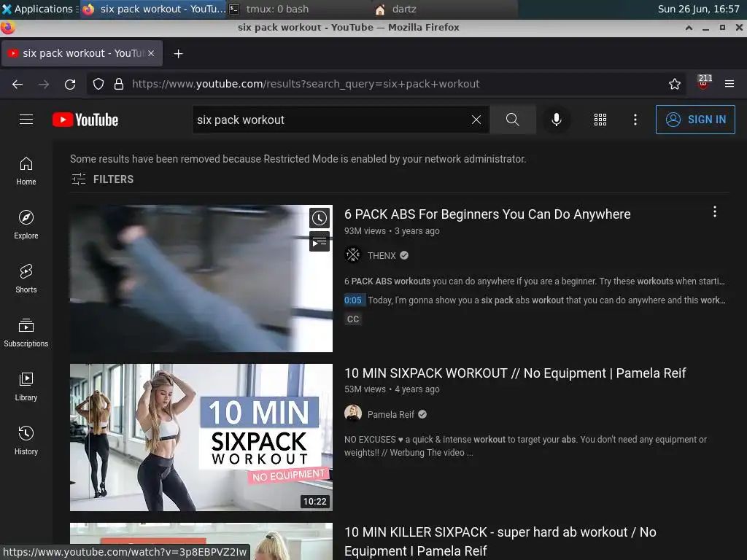The image size is (747, 560).
Task: Jump to the 0:05 timestamp
Action: [x=353, y=300]
